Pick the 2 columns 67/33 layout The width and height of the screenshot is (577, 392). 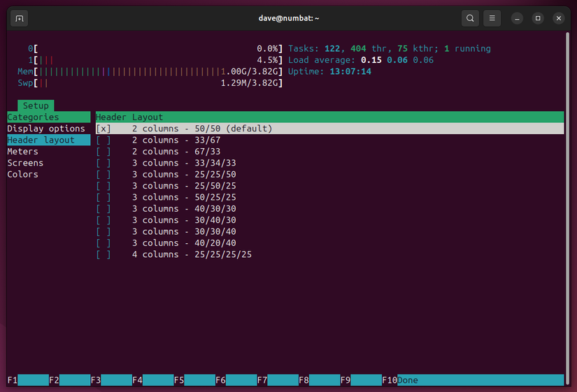[x=329, y=152]
